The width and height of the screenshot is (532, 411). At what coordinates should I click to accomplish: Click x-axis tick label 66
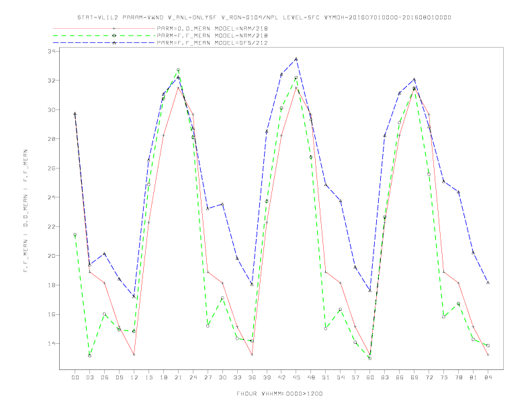pos(400,377)
